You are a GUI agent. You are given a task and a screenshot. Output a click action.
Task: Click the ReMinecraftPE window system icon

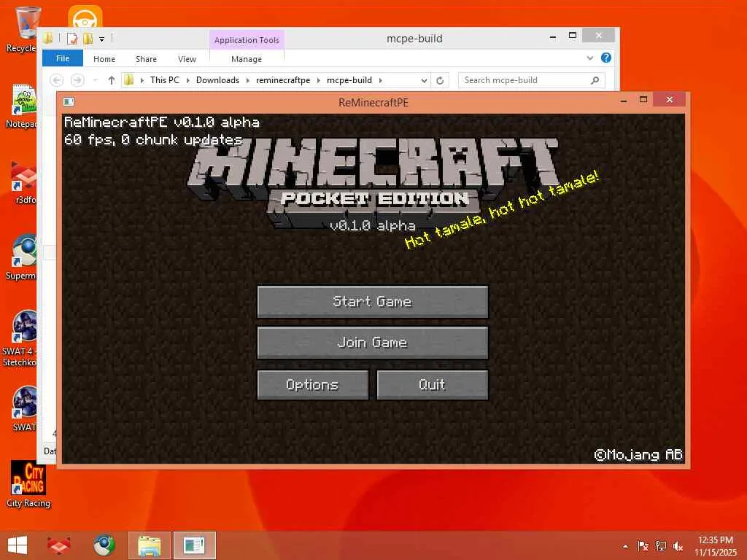69,101
